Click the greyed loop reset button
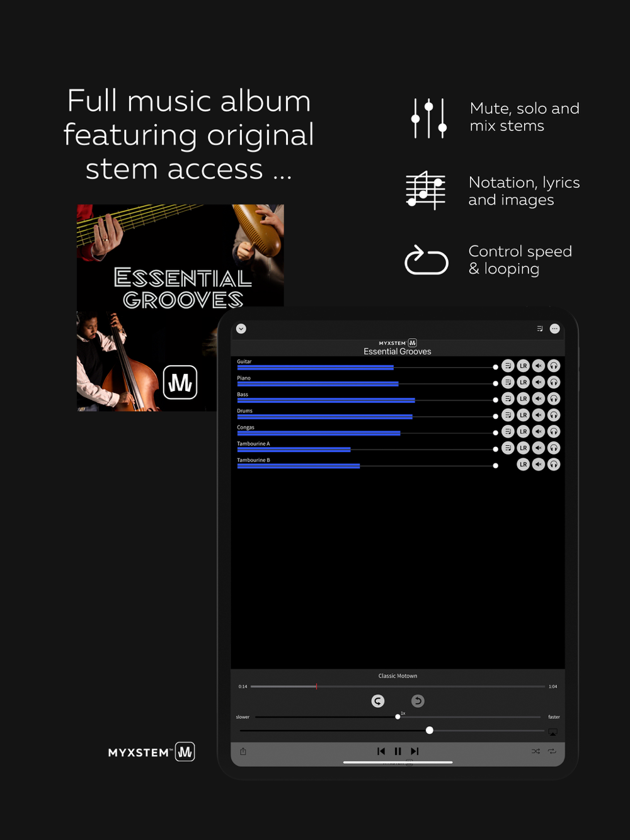 tap(418, 701)
